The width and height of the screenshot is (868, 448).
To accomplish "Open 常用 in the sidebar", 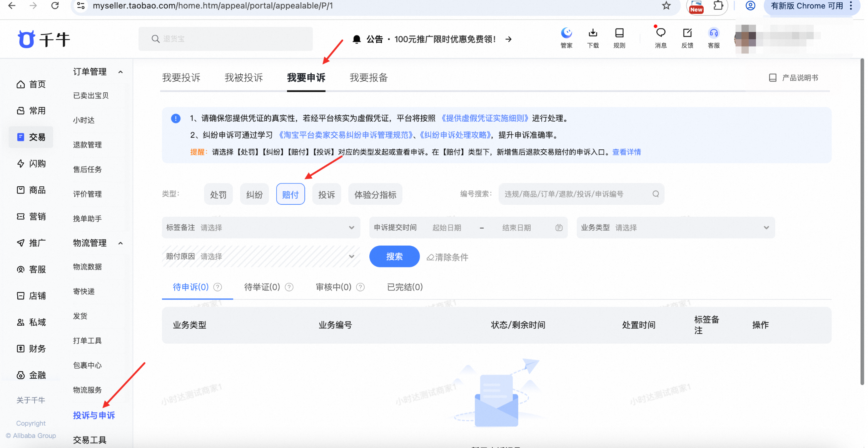I will [x=31, y=111].
